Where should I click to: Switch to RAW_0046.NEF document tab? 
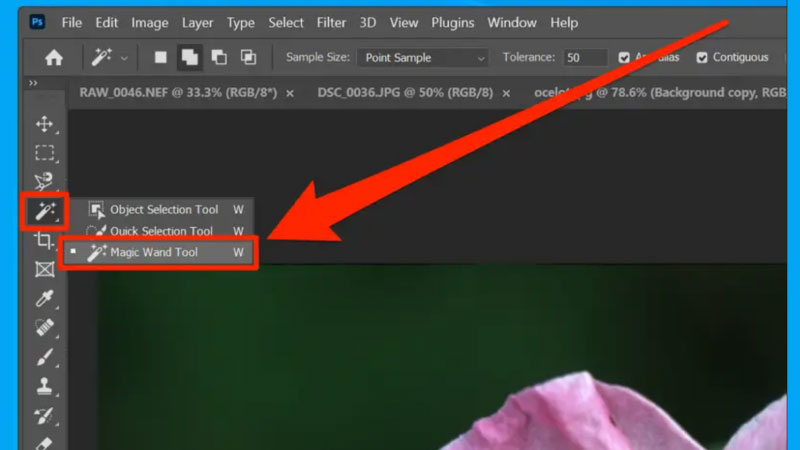pyautogui.click(x=178, y=92)
